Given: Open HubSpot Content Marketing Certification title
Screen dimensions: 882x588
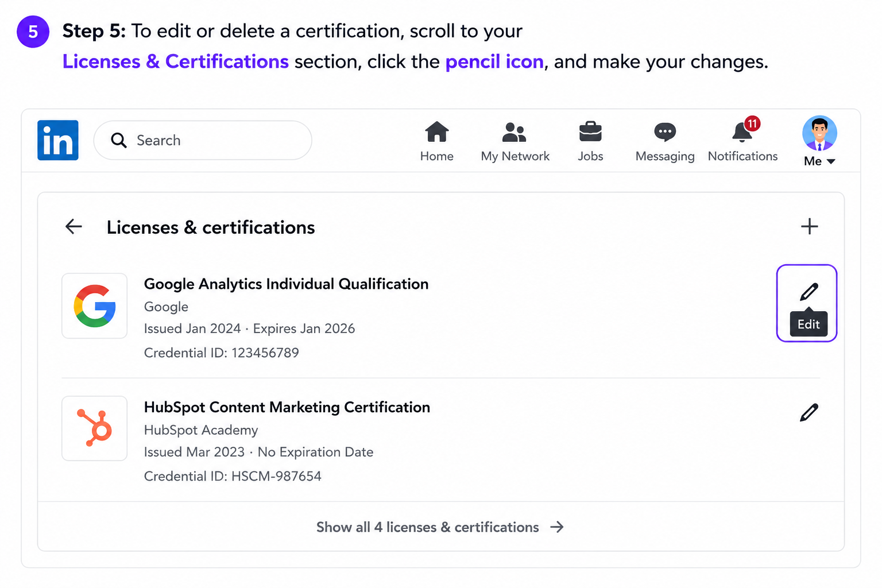Looking at the screenshot, I should pyautogui.click(x=287, y=407).
